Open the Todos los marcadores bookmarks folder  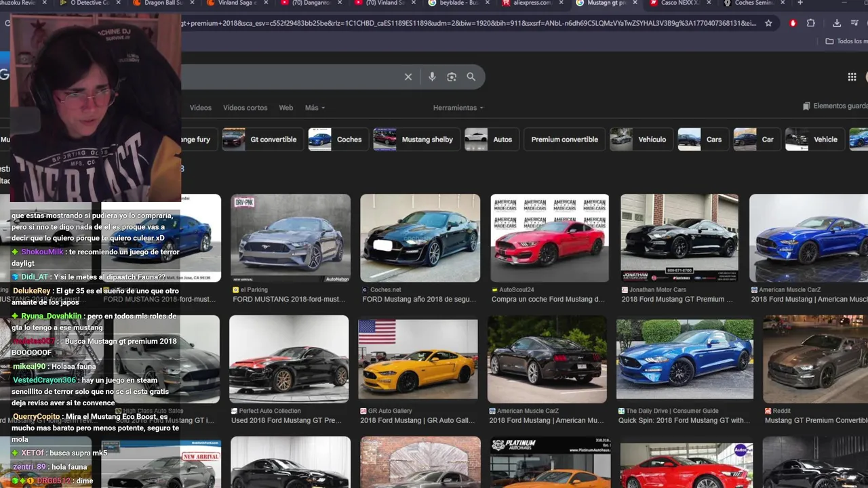[x=846, y=41]
